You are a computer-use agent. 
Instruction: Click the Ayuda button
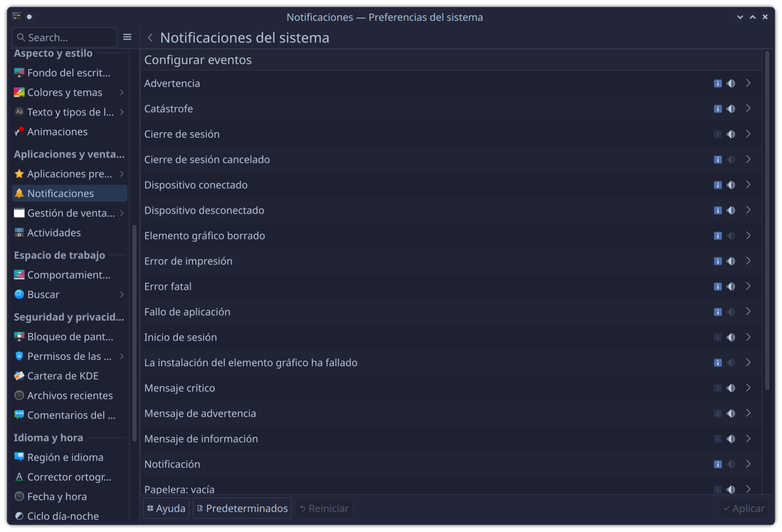click(166, 508)
